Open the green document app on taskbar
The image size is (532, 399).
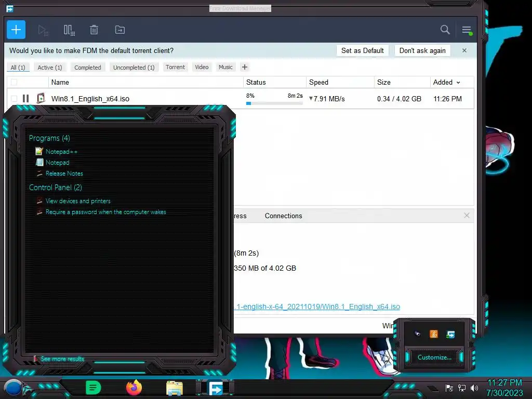pyautogui.click(x=93, y=388)
